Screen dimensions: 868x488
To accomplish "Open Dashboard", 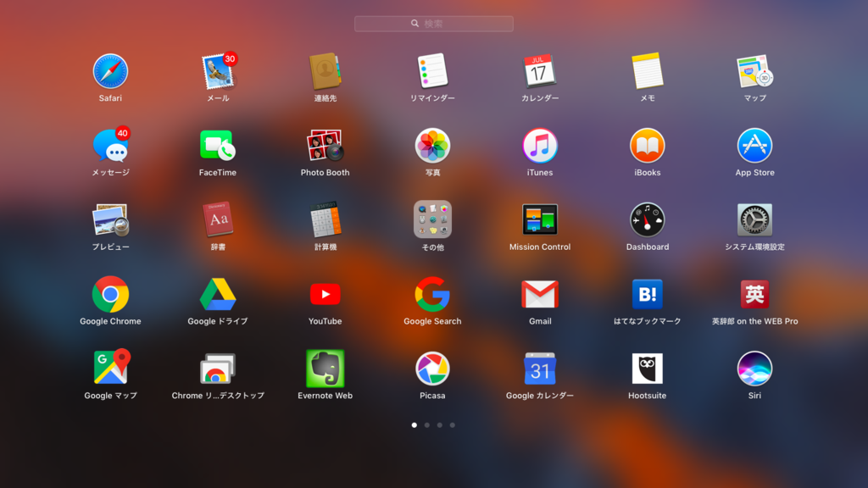I will 647,219.
